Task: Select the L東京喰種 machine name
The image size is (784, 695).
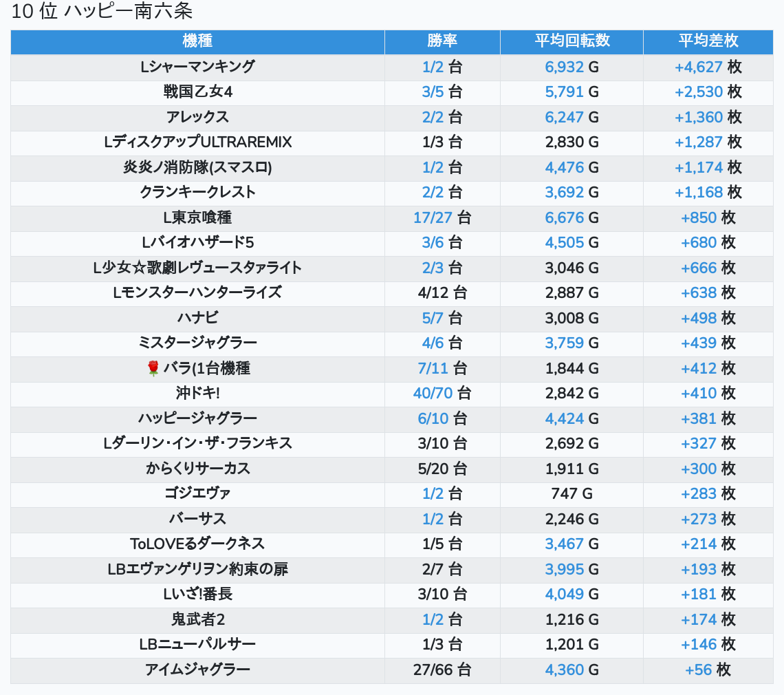Action: [197, 217]
